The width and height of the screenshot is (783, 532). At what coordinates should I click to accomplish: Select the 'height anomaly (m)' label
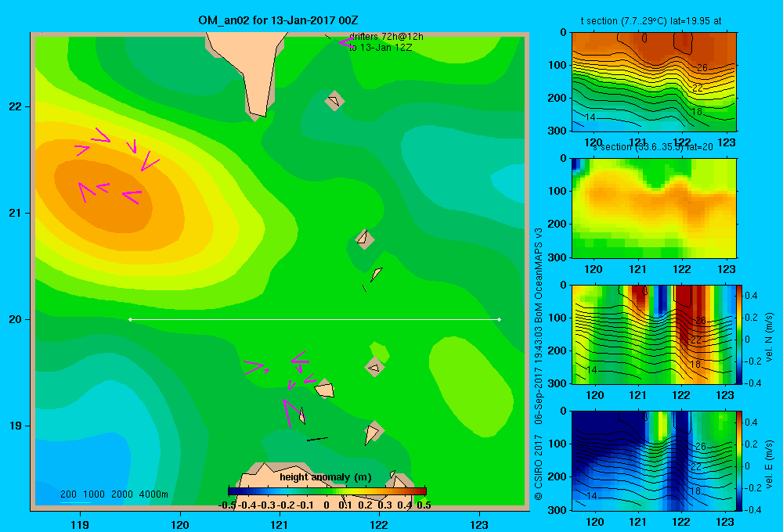(326, 477)
